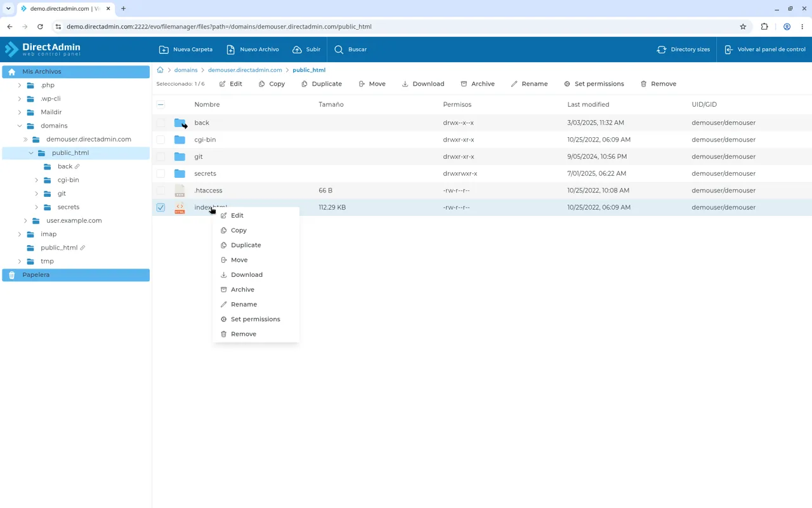This screenshot has width=812, height=508.
Task: Click the toolbar Remove trash icon
Action: point(643,84)
